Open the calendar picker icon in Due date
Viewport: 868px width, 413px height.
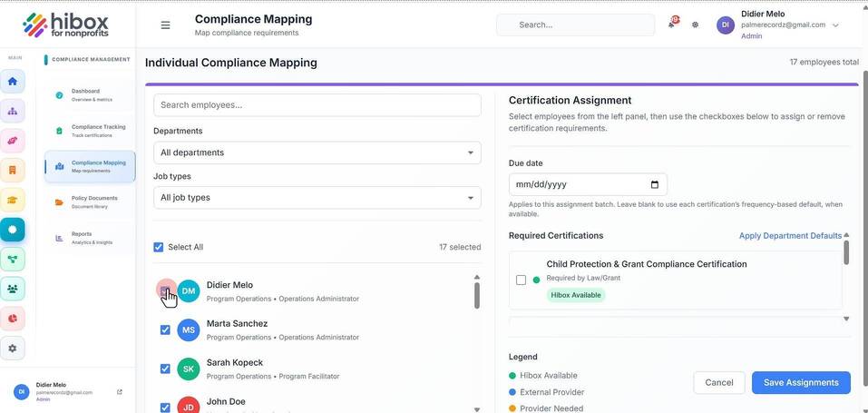pos(655,184)
